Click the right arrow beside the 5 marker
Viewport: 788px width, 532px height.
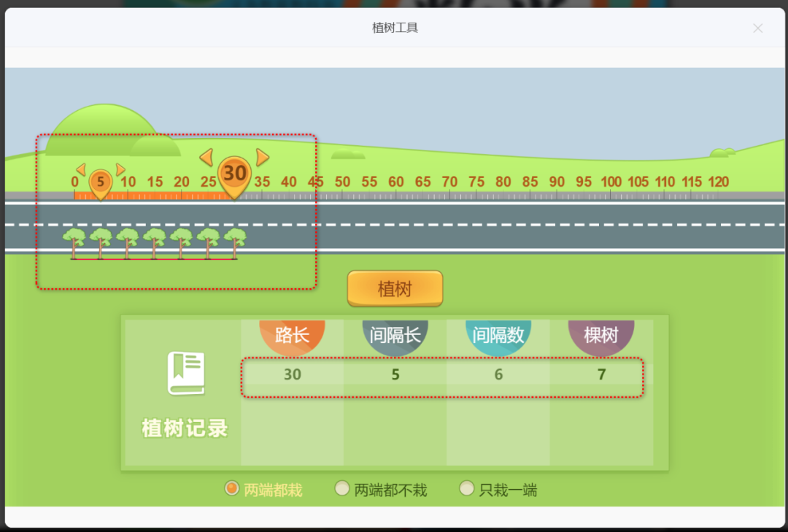point(119,169)
